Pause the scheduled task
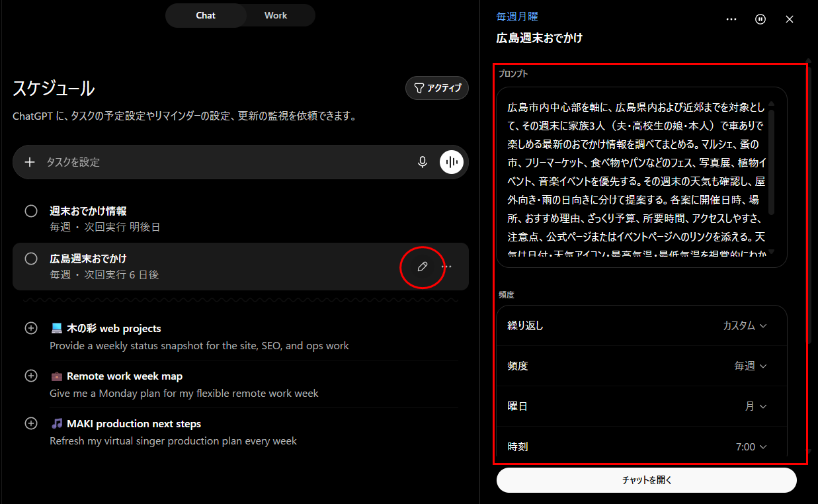 (760, 19)
